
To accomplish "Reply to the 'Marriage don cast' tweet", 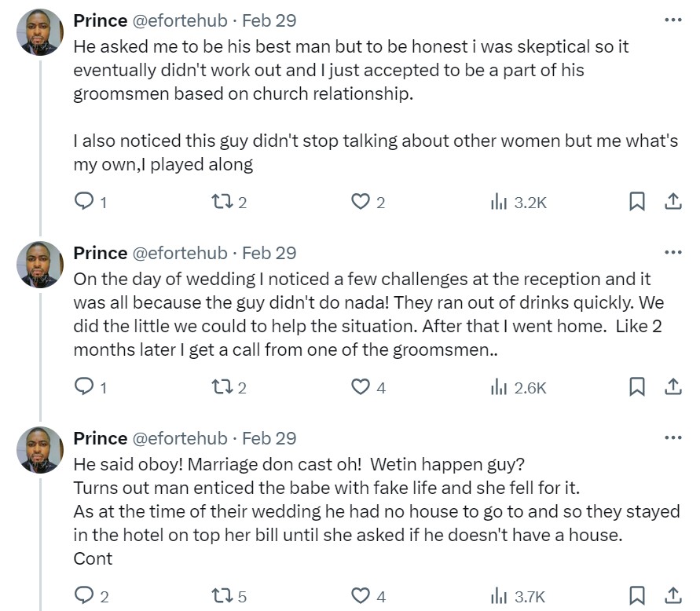I will point(84,596).
